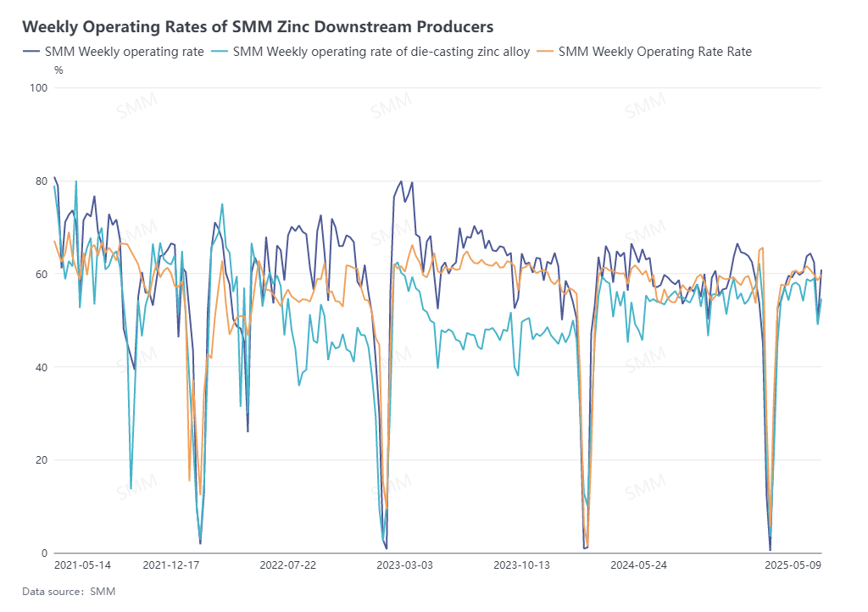Image resolution: width=868 pixels, height=612 pixels.
Task: Click the 80 y-axis label
Action: coord(42,181)
